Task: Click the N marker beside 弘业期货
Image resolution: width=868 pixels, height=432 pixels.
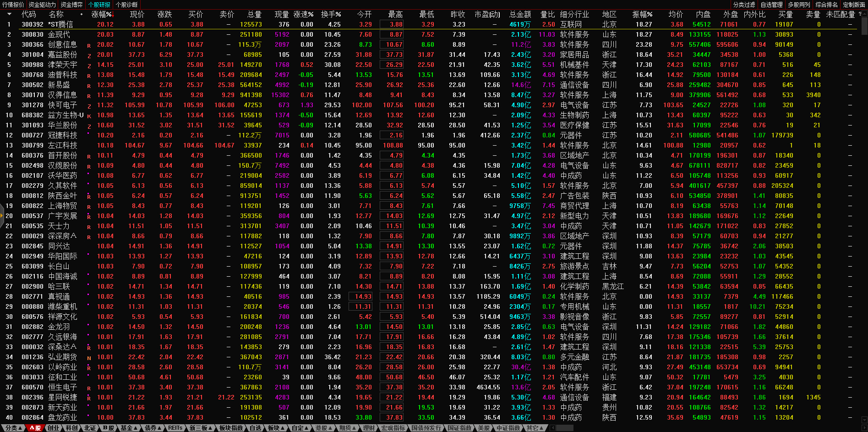Action: click(x=89, y=358)
